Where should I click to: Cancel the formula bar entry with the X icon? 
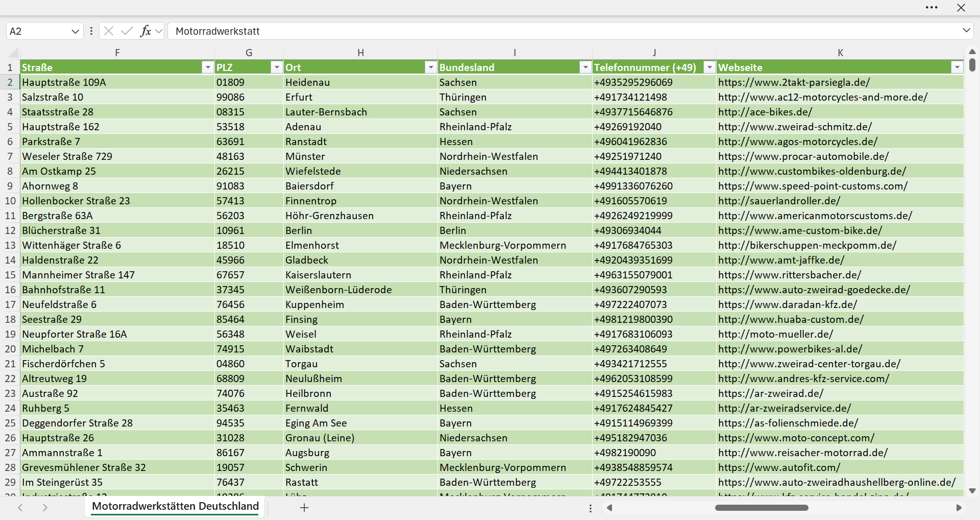(x=109, y=31)
